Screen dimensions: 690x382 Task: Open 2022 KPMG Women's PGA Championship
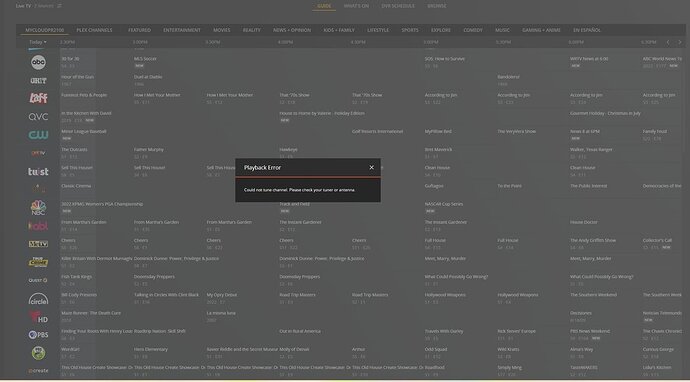pyautogui.click(x=102, y=204)
